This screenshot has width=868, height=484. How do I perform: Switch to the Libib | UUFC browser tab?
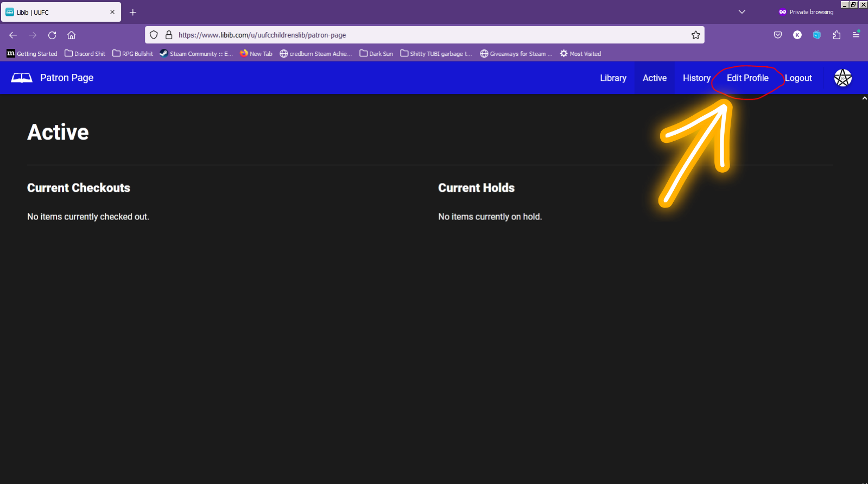(61, 12)
